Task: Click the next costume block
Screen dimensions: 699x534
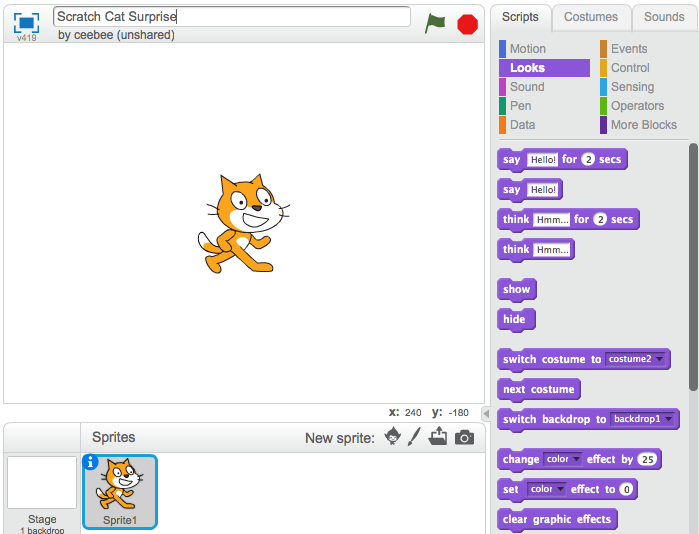Action: [539, 390]
